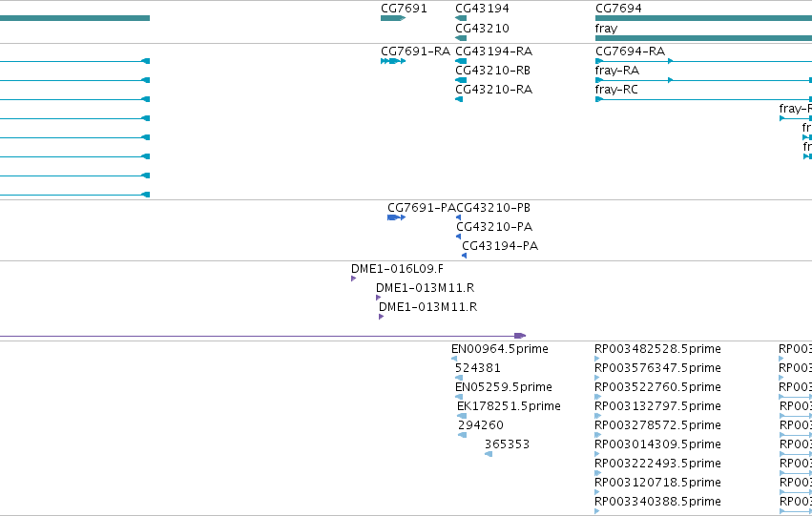Select the 365353 feature arrow
Screen dimensions: 812x516
point(489,454)
